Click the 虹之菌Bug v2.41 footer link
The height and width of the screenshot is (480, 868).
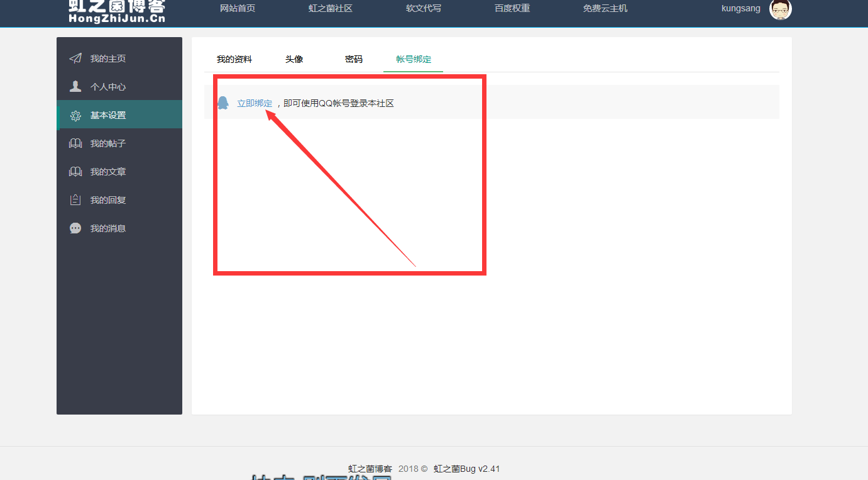click(466, 469)
